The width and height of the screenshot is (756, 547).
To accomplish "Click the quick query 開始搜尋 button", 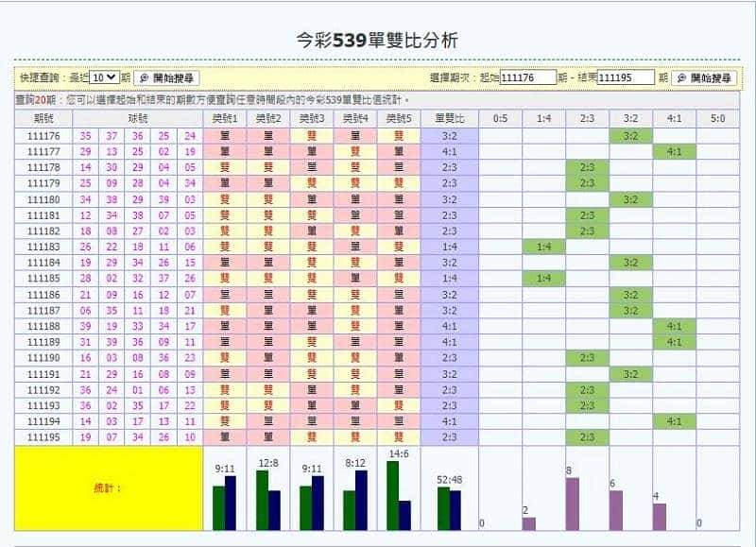I will 166,78.
